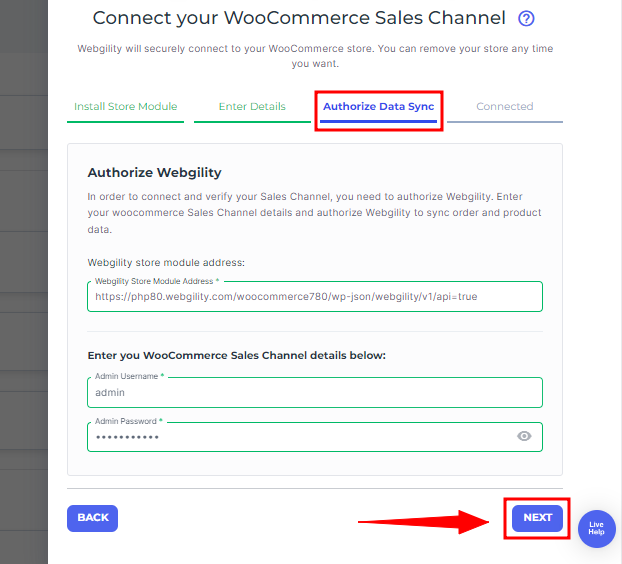
Task: Click the NEXT button
Action: pos(537,517)
